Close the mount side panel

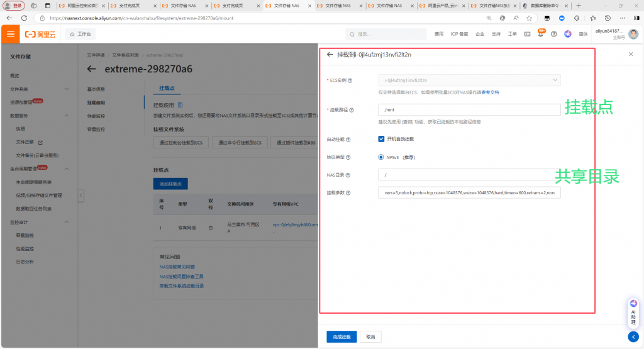631,55
